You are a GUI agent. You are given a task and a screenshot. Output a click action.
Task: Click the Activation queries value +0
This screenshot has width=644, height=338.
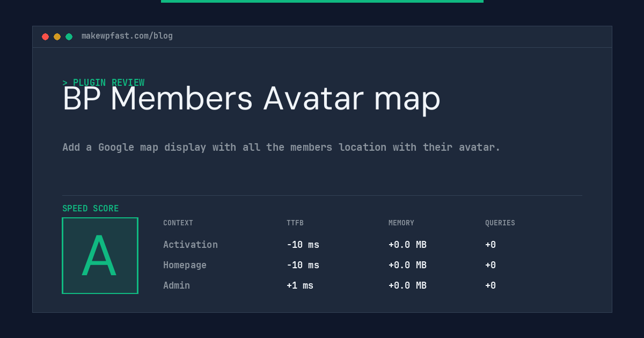tap(491, 245)
